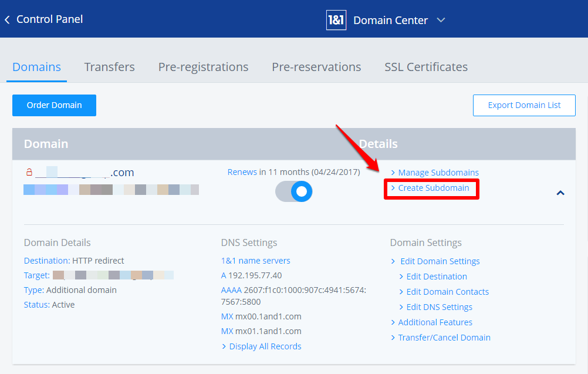Click the Status label link
This screenshot has height=374, width=588.
pyautogui.click(x=37, y=305)
